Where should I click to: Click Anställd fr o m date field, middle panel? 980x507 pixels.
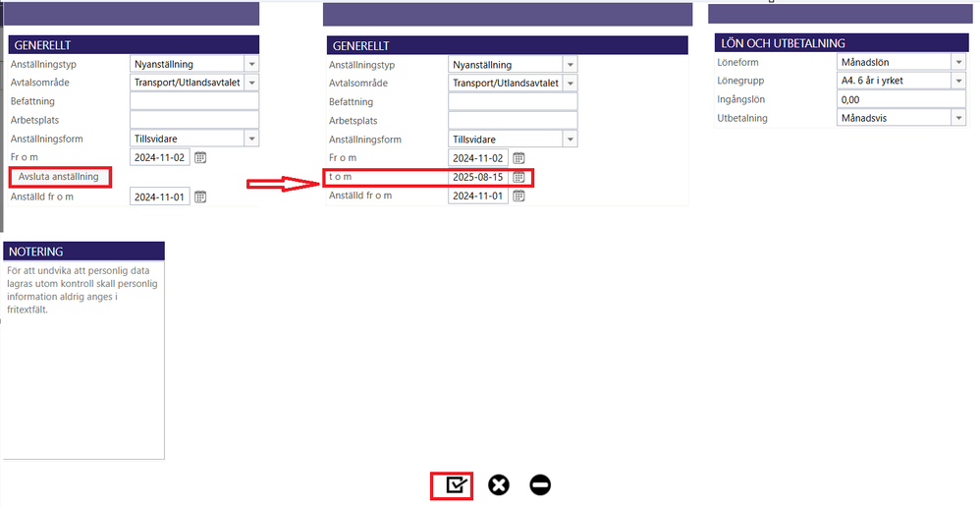(478, 196)
